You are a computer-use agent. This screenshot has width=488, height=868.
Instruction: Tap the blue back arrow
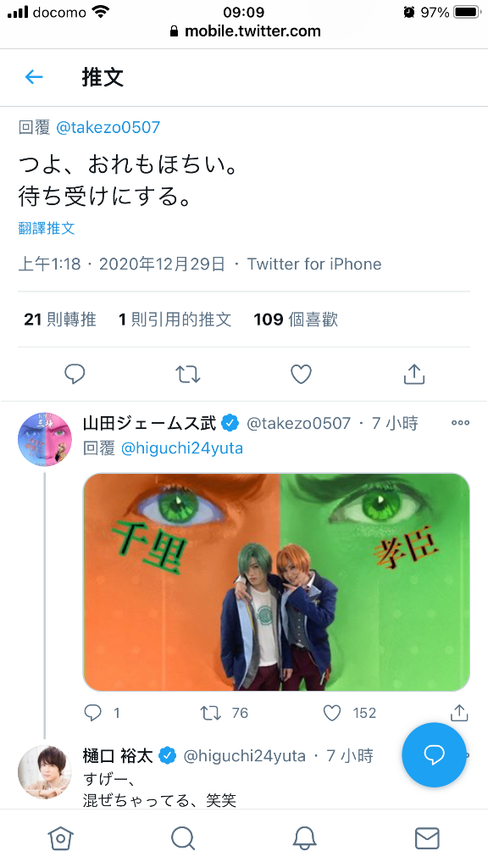[x=34, y=77]
